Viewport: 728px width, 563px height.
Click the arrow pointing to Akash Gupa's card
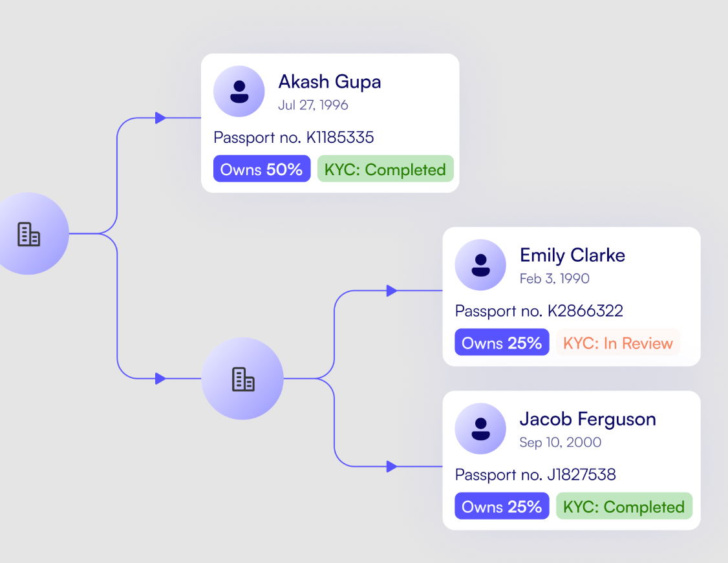tap(161, 118)
